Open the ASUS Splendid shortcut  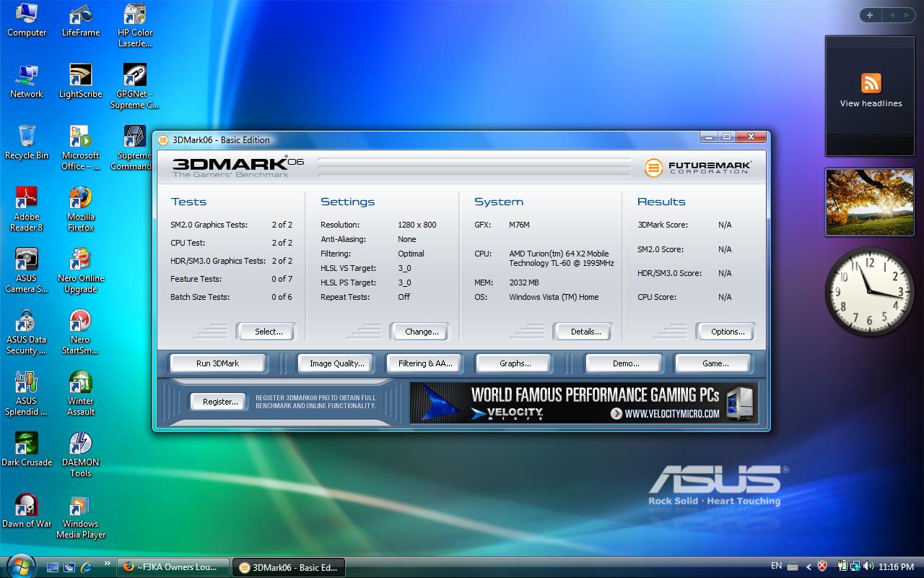point(27,394)
